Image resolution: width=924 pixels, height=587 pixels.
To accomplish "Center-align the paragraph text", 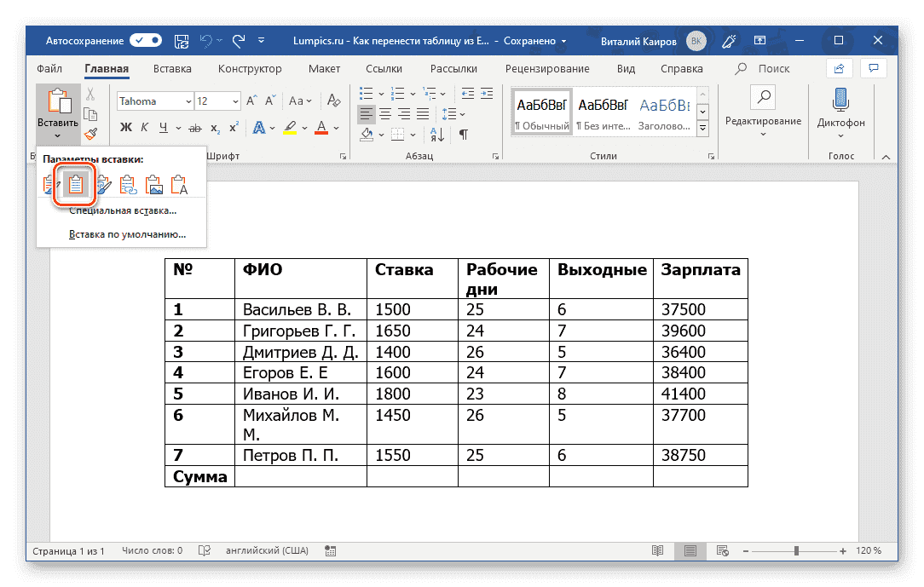I will 384,112.
